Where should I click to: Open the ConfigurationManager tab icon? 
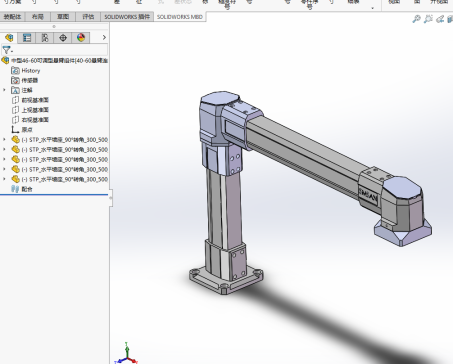[45, 38]
